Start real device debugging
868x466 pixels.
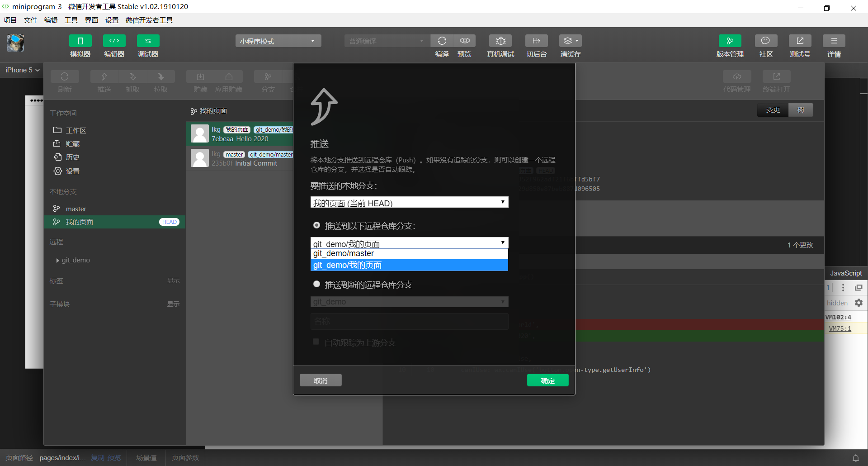click(500, 41)
